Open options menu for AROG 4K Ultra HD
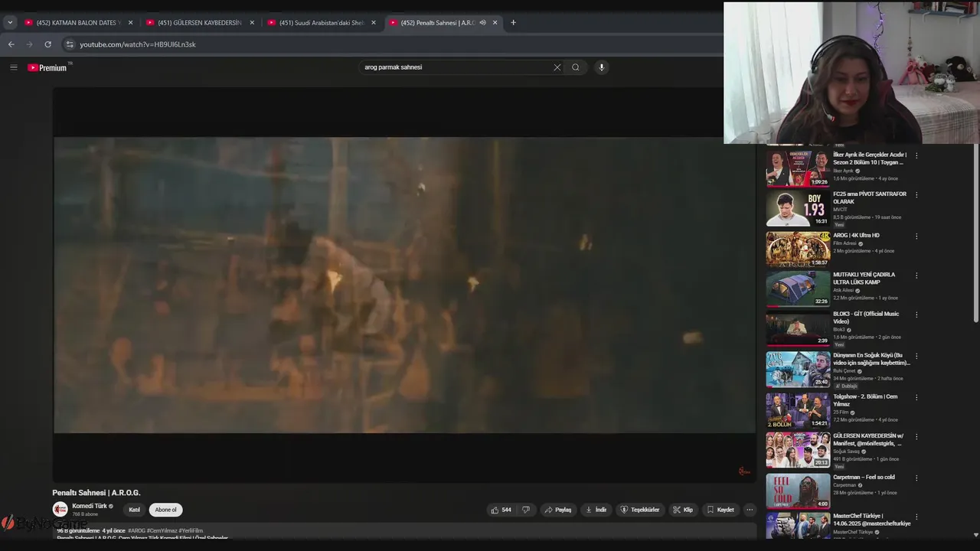Screen dimensions: 980x551 (916, 236)
